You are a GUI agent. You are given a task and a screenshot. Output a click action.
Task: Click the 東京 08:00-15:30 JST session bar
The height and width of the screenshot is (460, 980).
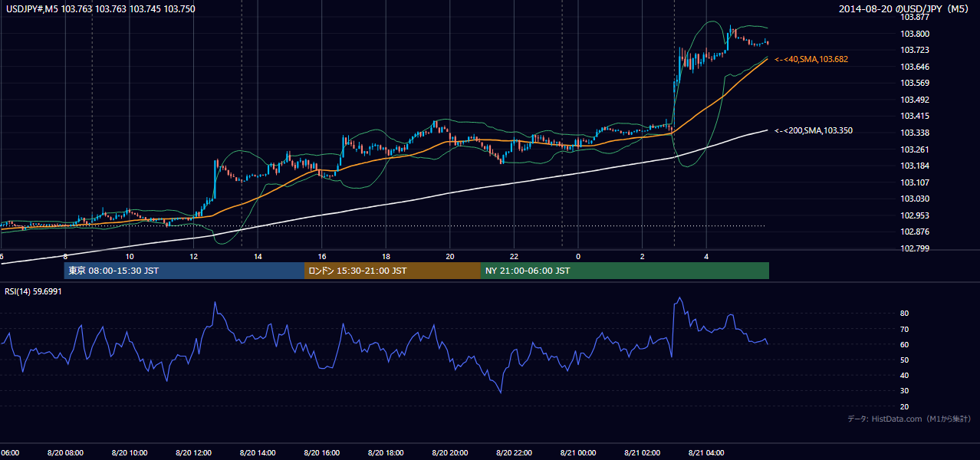(x=184, y=271)
